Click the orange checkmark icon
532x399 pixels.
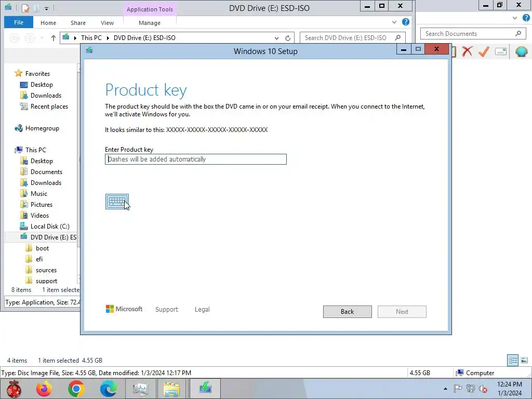[484, 51]
